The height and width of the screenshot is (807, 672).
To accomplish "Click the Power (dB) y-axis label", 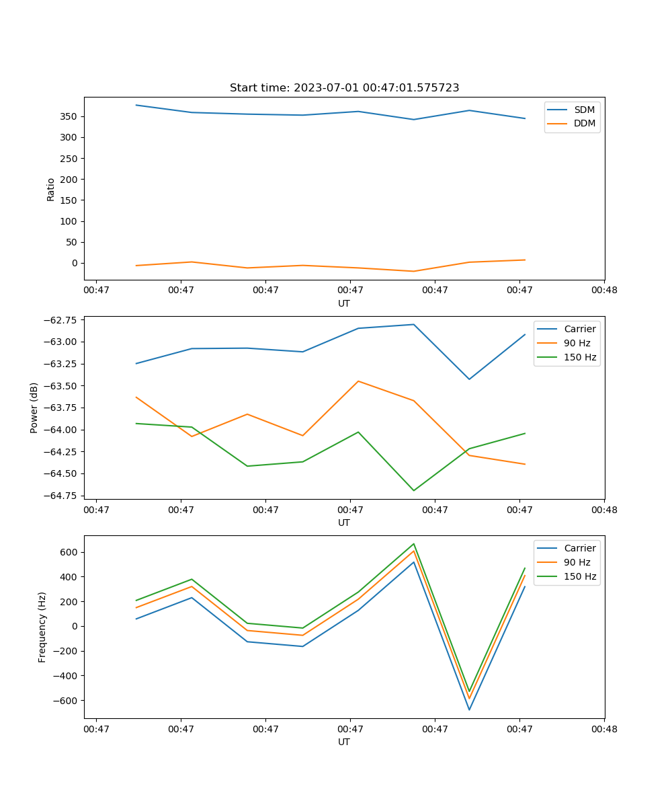I will pyautogui.click(x=34, y=408).
